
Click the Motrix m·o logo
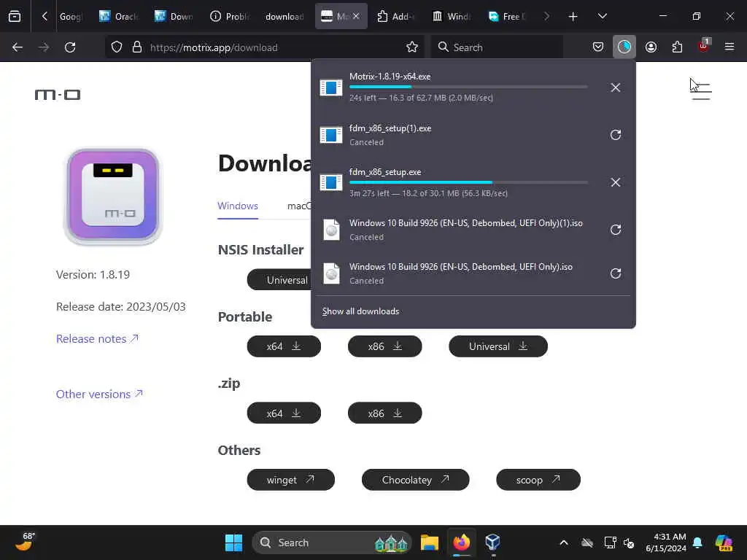[x=58, y=95]
